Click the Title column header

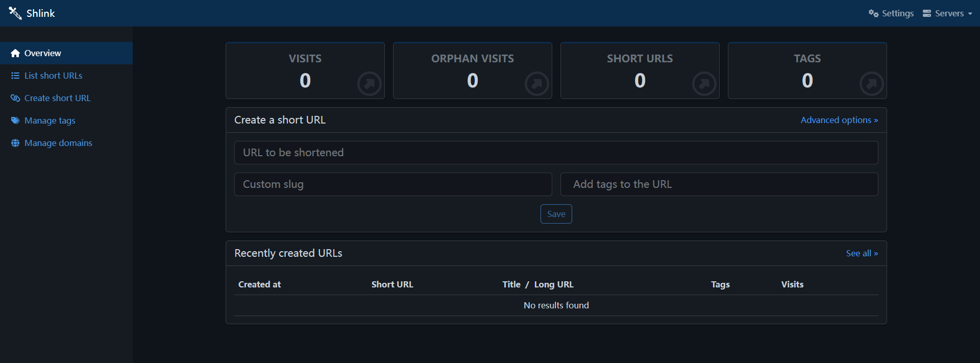(511, 284)
